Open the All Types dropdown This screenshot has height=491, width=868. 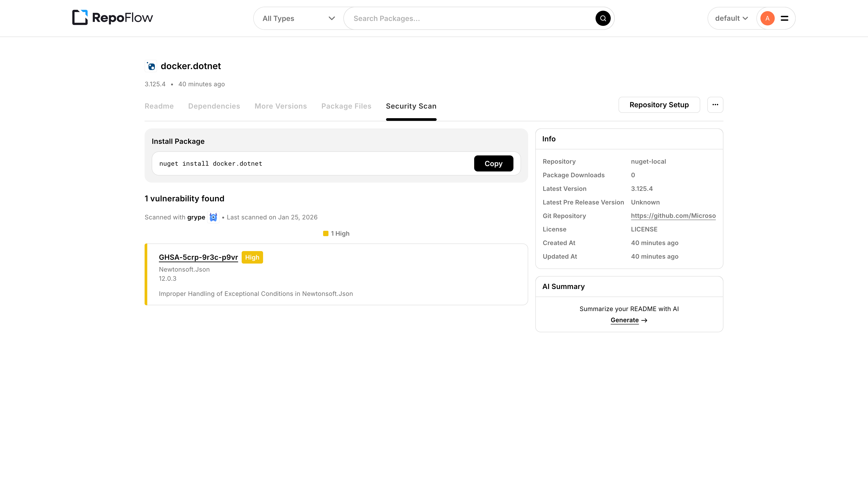(299, 19)
